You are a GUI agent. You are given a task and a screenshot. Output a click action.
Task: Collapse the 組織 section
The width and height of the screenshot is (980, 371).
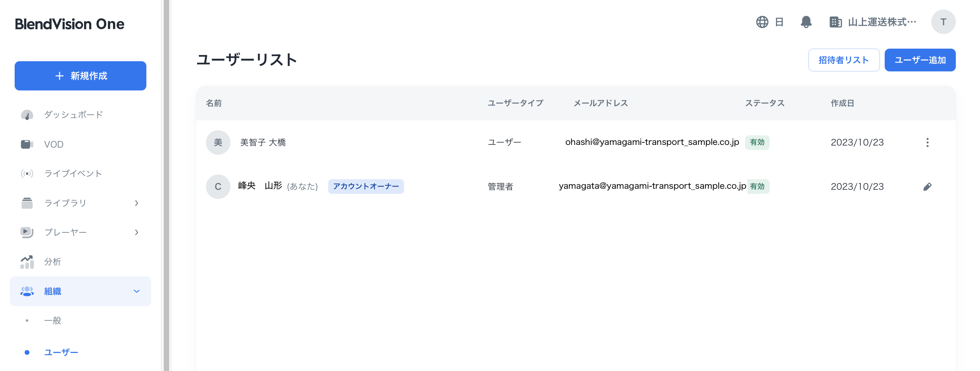[x=136, y=291]
